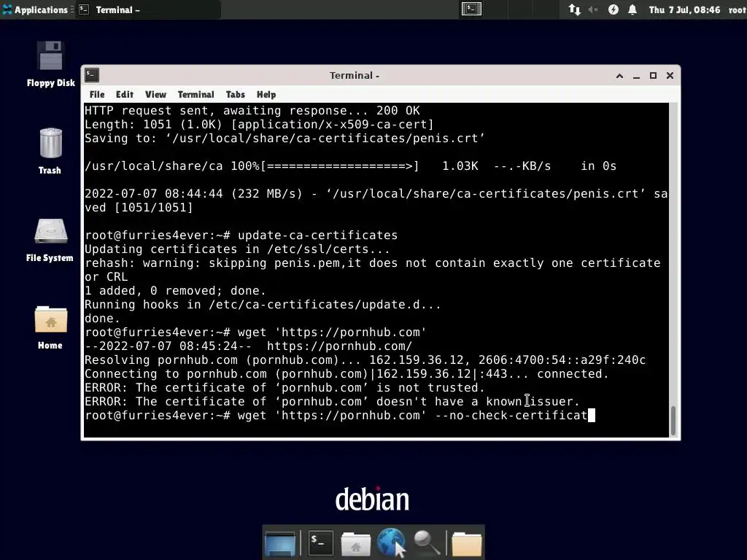Select the Trash desktop icon

(50, 151)
